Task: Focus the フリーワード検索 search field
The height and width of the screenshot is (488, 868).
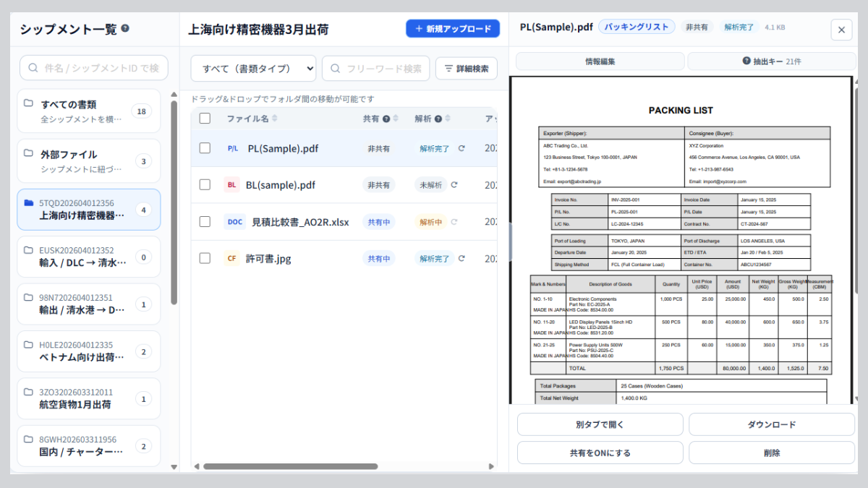Action: click(x=376, y=69)
